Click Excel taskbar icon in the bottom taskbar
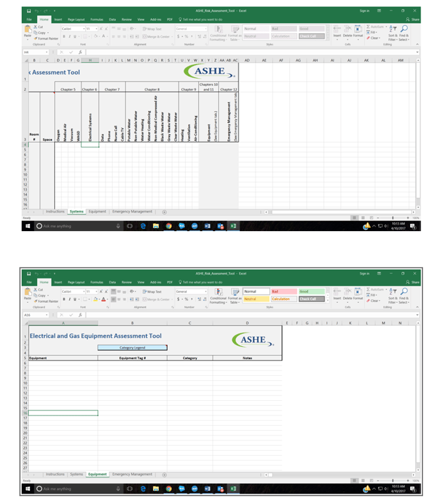The height and width of the screenshot is (500, 448). (233, 489)
